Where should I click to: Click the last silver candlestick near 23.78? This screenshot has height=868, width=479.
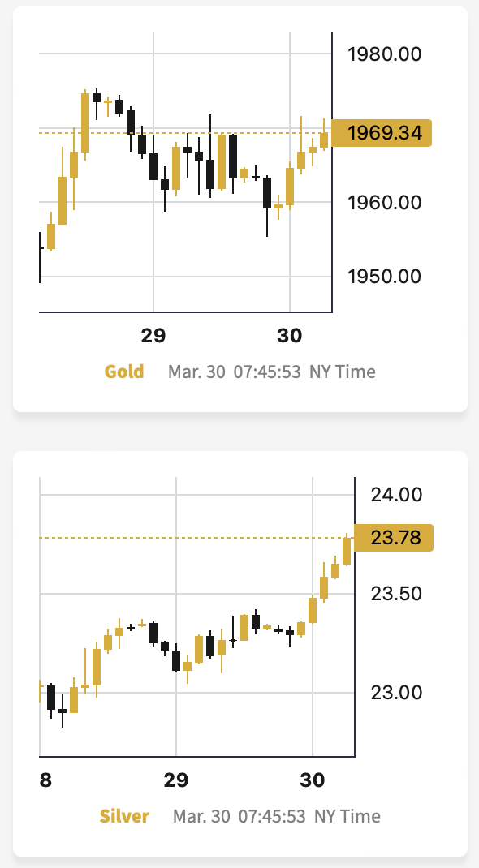[347, 550]
